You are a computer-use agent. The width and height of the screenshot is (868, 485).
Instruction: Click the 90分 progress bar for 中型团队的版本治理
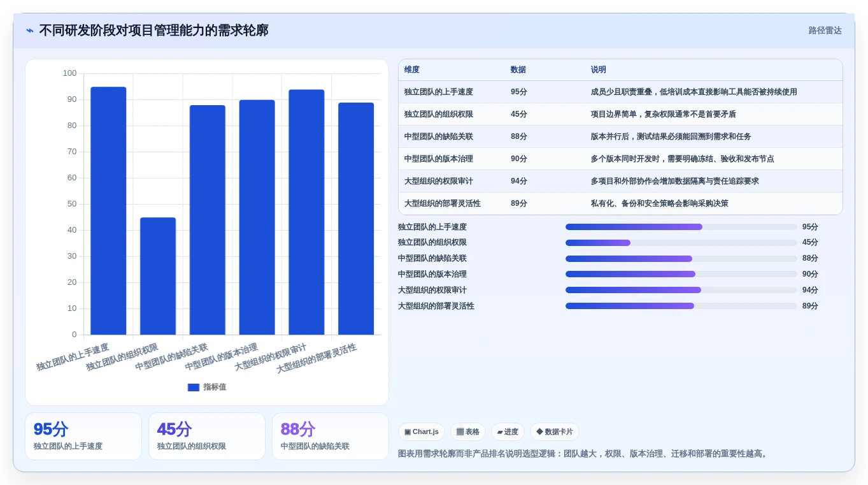click(681, 275)
